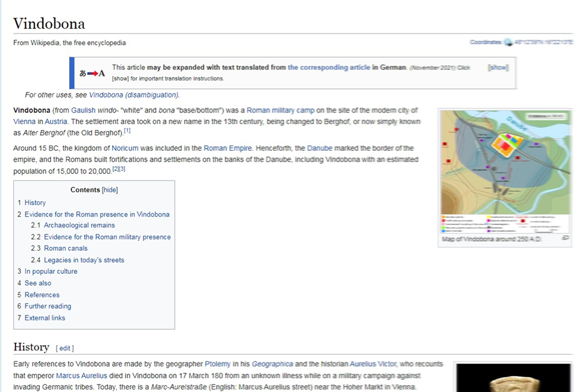Jump to History in contents
Screen dimensions: 578x392
(x=35, y=203)
